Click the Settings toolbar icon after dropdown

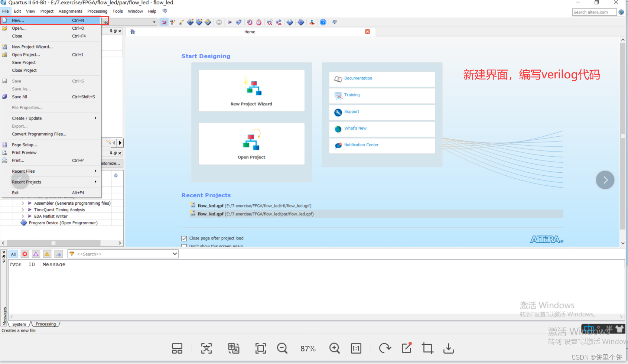click(164, 22)
